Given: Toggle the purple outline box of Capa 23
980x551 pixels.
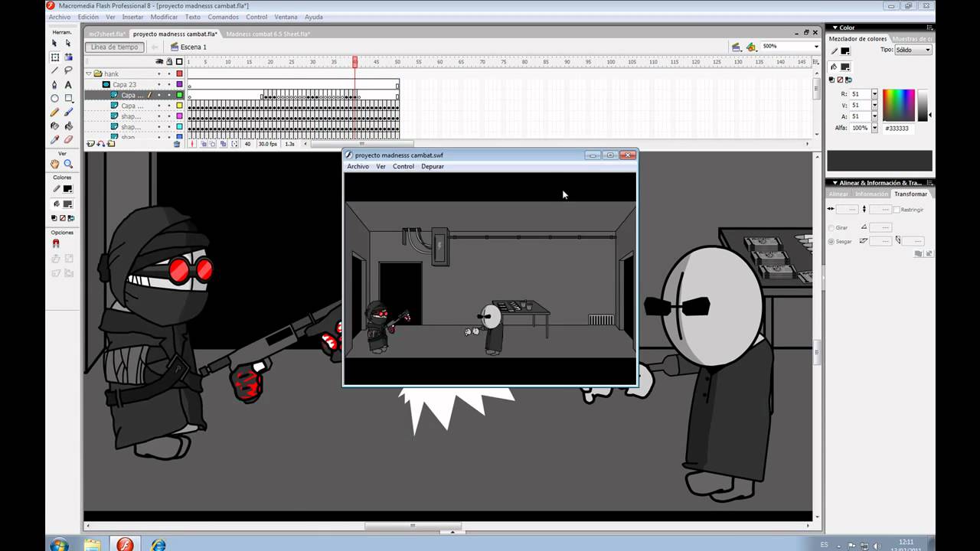Looking at the screenshot, I should [179, 85].
